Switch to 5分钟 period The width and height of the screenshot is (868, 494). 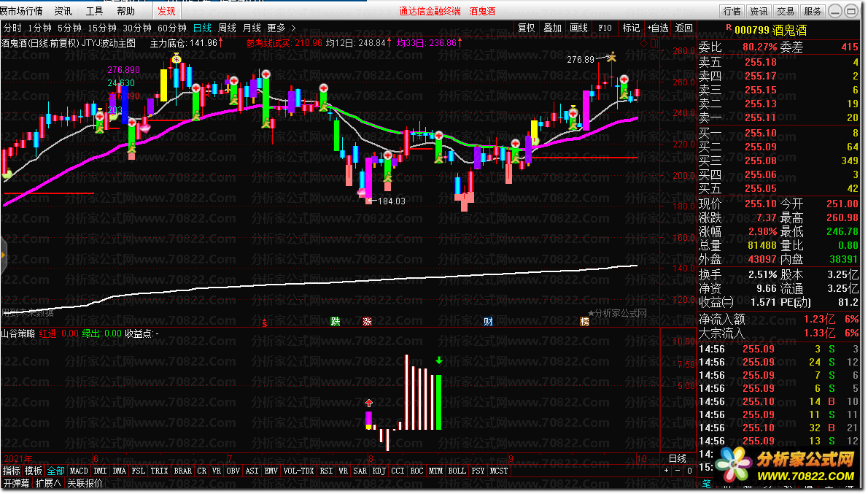pos(69,28)
